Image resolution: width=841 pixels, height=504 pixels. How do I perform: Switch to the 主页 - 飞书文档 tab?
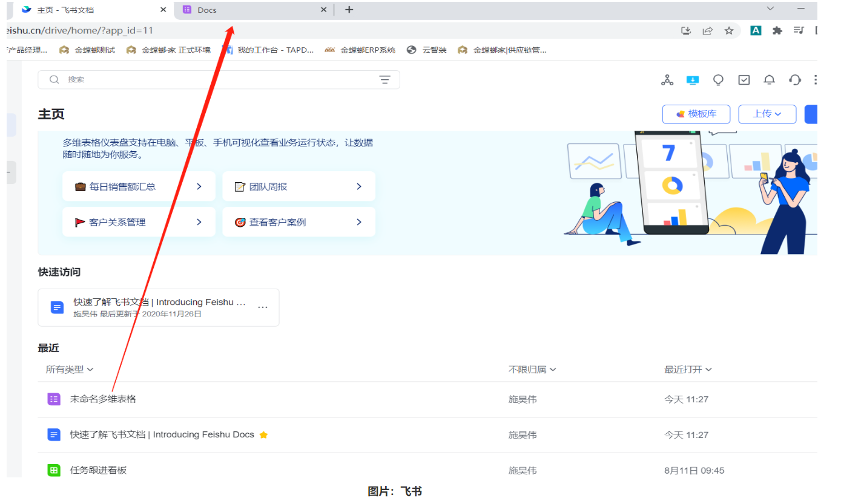click(91, 10)
